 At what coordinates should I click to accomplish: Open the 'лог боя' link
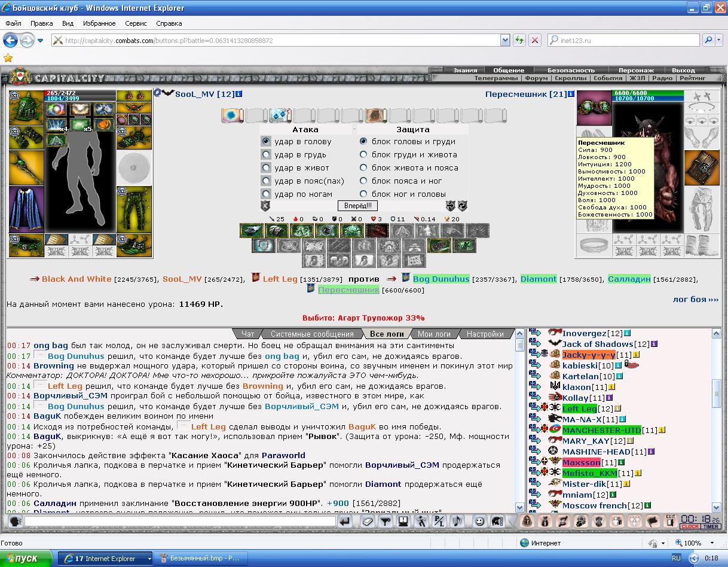click(695, 299)
